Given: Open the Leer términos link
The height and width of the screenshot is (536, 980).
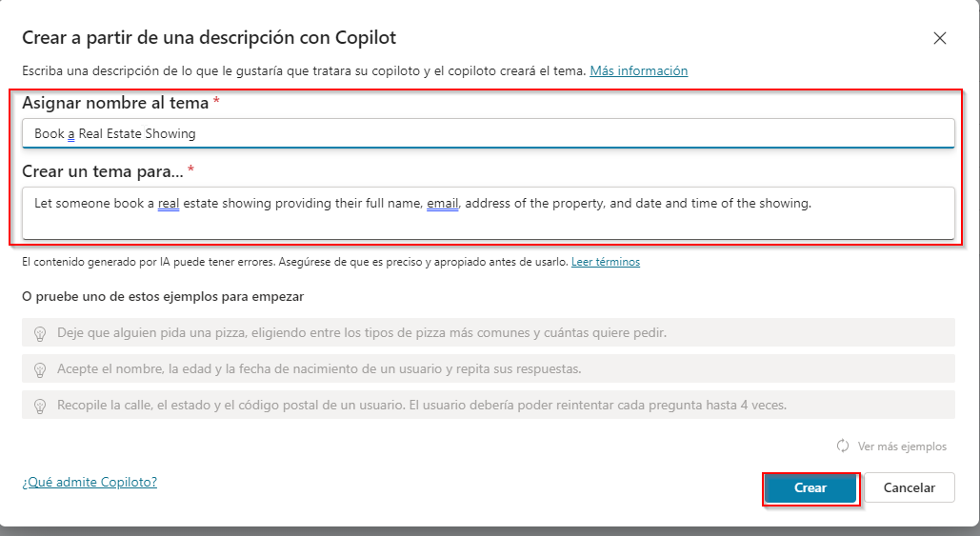Looking at the screenshot, I should (x=606, y=262).
